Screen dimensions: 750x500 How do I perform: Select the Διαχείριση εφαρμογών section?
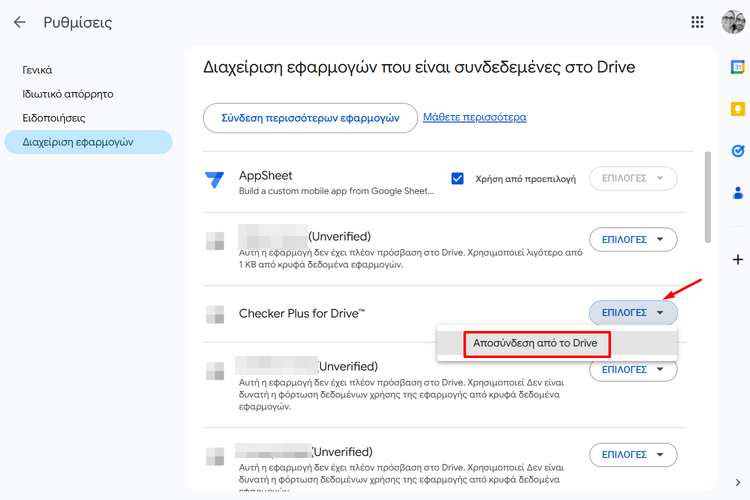tap(88, 142)
